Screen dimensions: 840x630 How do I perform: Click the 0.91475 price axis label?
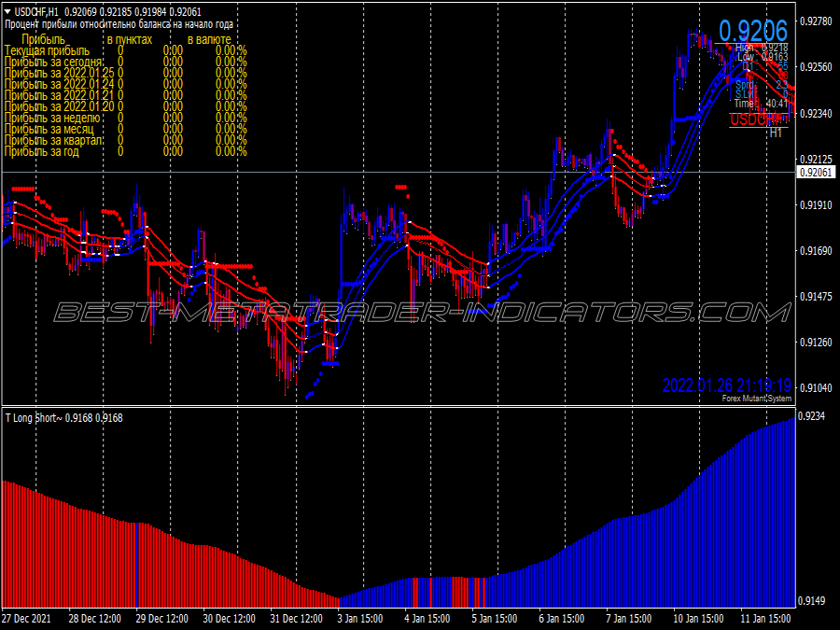click(x=816, y=296)
